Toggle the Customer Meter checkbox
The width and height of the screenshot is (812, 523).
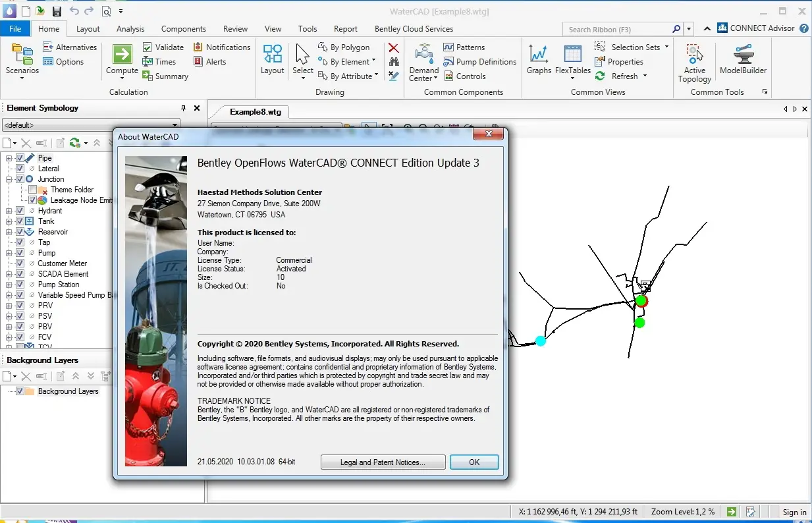point(20,263)
